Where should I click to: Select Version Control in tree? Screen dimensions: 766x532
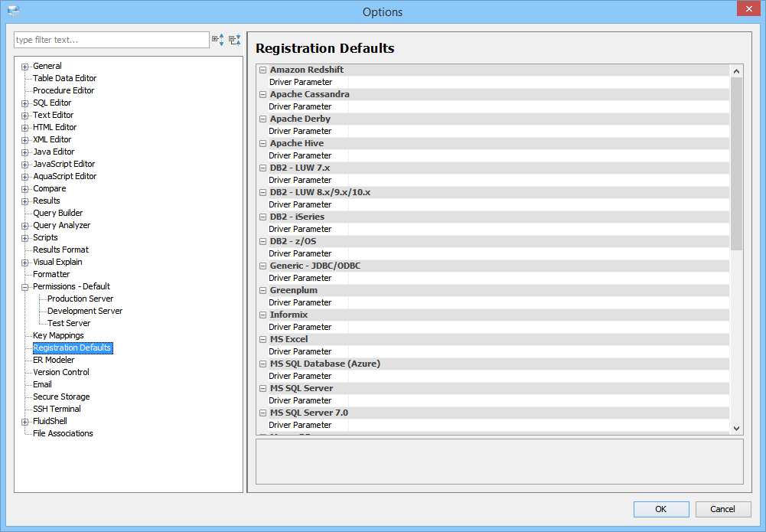tap(61, 372)
